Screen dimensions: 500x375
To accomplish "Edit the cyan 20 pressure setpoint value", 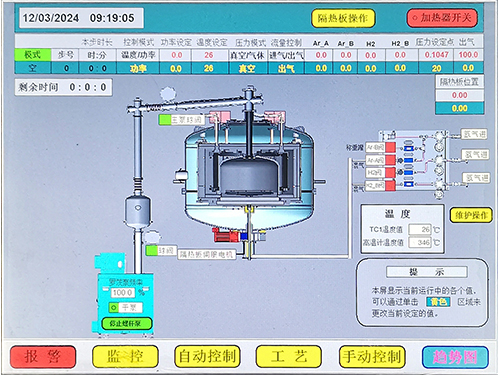I will click(436, 68).
